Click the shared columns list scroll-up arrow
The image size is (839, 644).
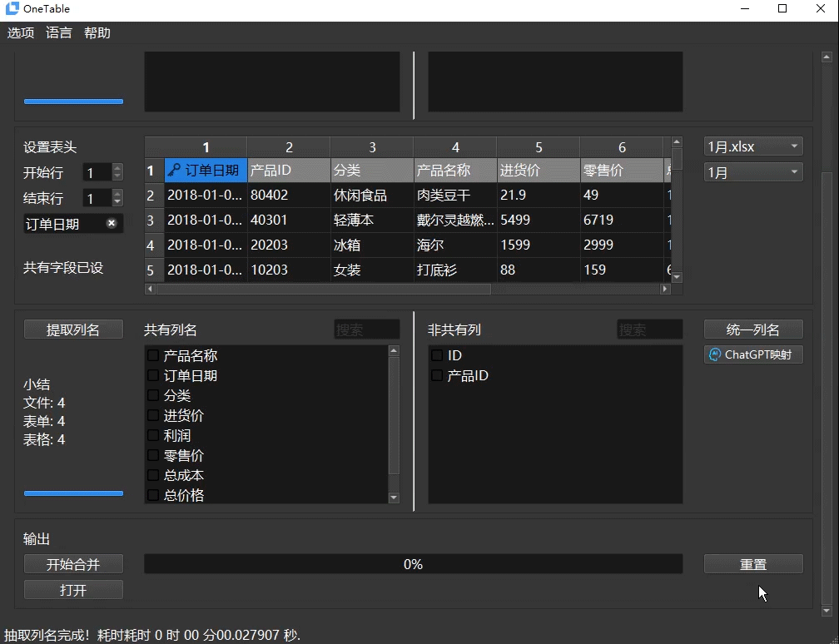[x=394, y=351]
